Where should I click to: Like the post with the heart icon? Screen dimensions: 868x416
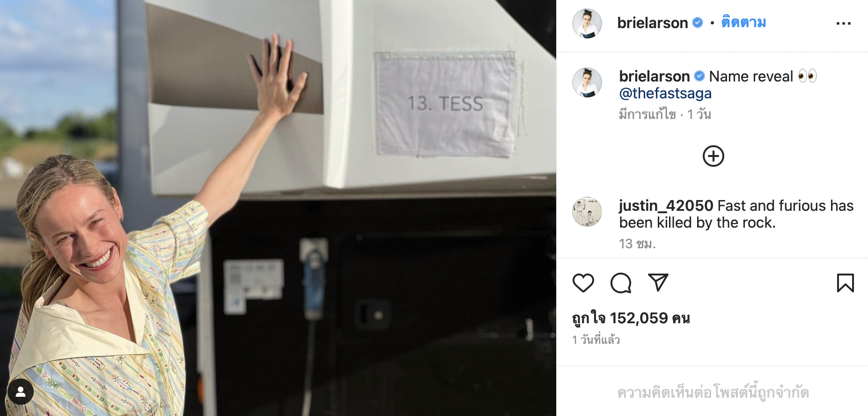tap(583, 283)
